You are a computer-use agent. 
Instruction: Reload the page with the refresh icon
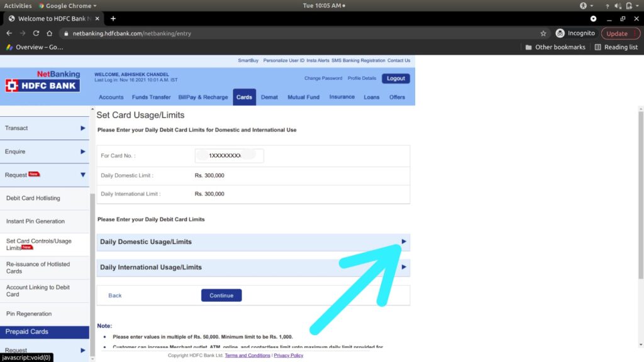(x=36, y=33)
